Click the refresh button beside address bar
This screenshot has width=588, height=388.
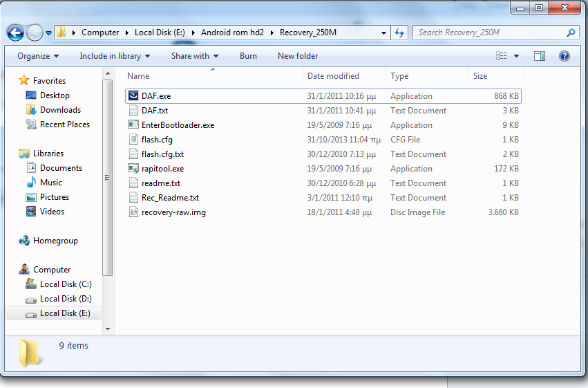click(x=399, y=33)
